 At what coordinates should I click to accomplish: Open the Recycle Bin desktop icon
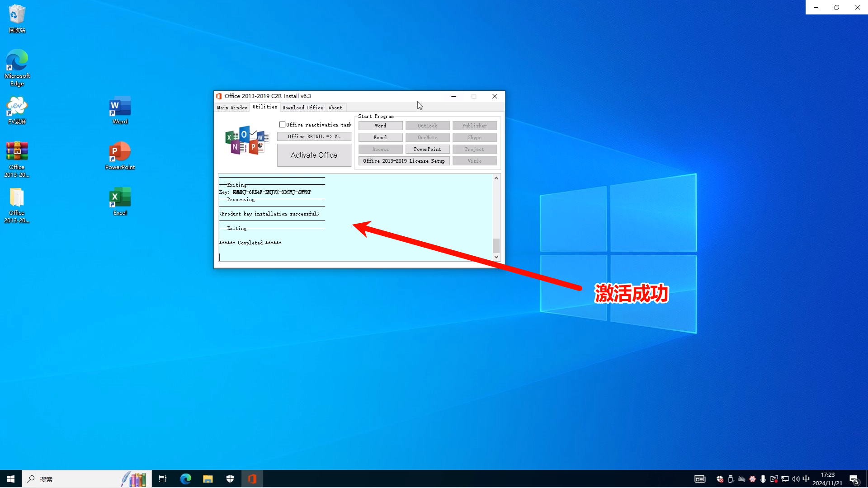(17, 19)
